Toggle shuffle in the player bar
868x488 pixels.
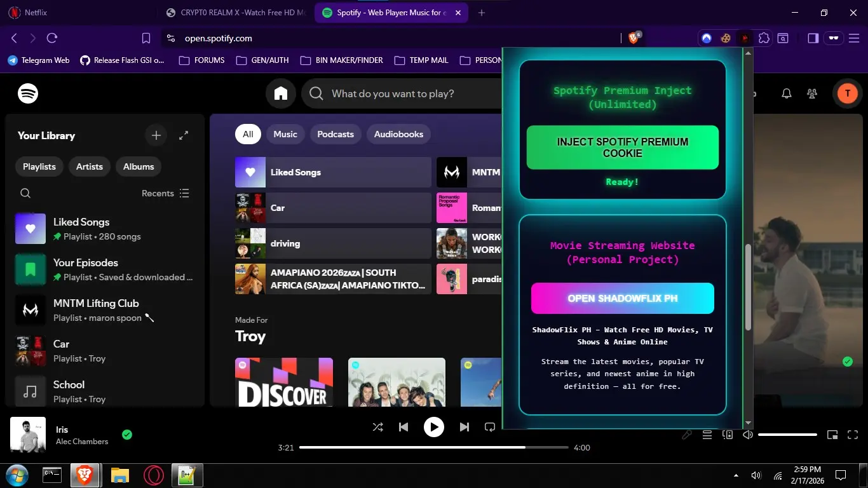tap(378, 427)
